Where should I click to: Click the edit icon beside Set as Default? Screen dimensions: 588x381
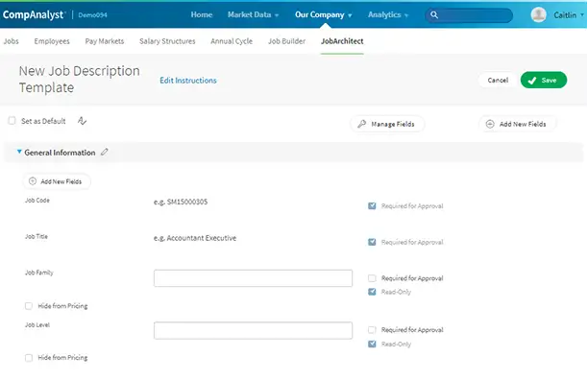pos(82,121)
